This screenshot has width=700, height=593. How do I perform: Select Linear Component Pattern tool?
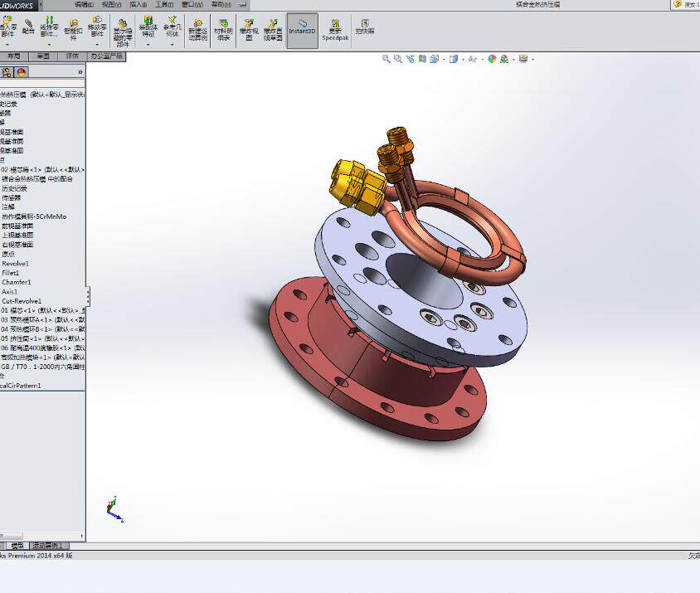tap(49, 27)
